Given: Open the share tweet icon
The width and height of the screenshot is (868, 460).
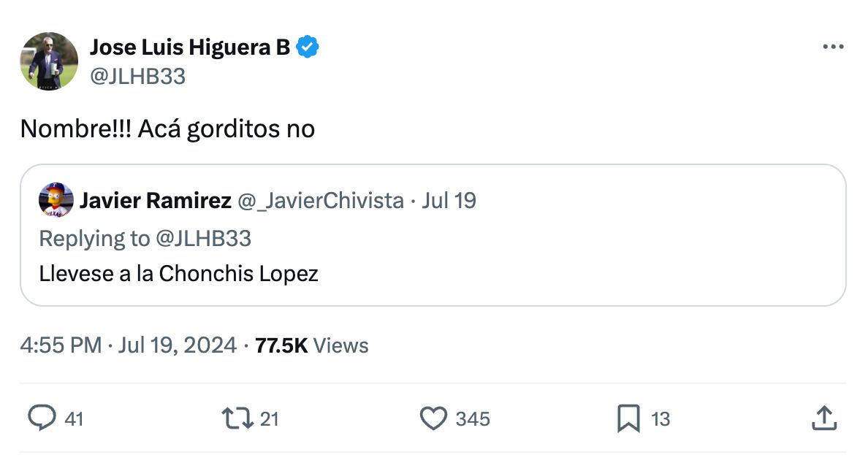Looking at the screenshot, I should pos(823,418).
